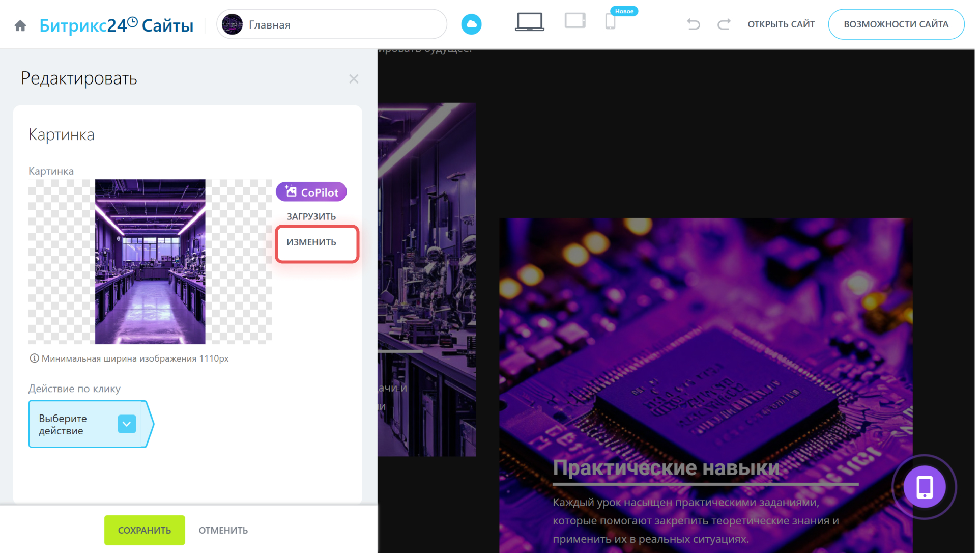Click the purple floating phone widget

(924, 487)
